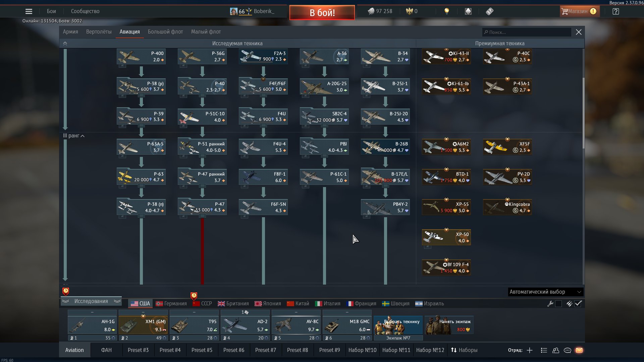Click the Golden Eagles balance 0
Image resolution: width=644 pixels, height=362 pixels.
[412, 11]
